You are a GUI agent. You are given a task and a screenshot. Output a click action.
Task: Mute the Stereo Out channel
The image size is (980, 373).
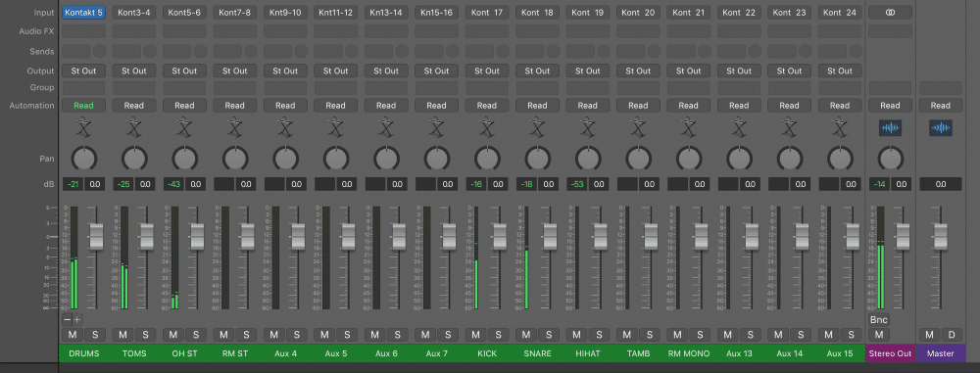pyautogui.click(x=879, y=335)
